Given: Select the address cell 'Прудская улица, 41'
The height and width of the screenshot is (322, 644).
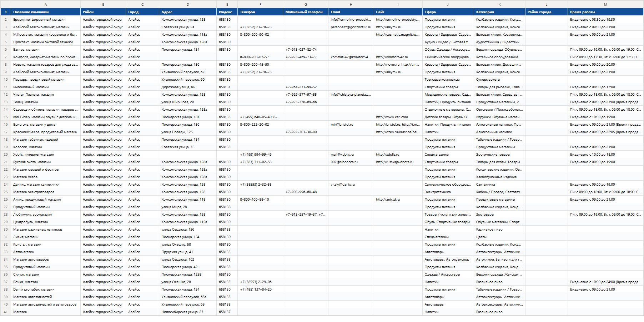Looking at the screenshot, I should click(x=188, y=252).
